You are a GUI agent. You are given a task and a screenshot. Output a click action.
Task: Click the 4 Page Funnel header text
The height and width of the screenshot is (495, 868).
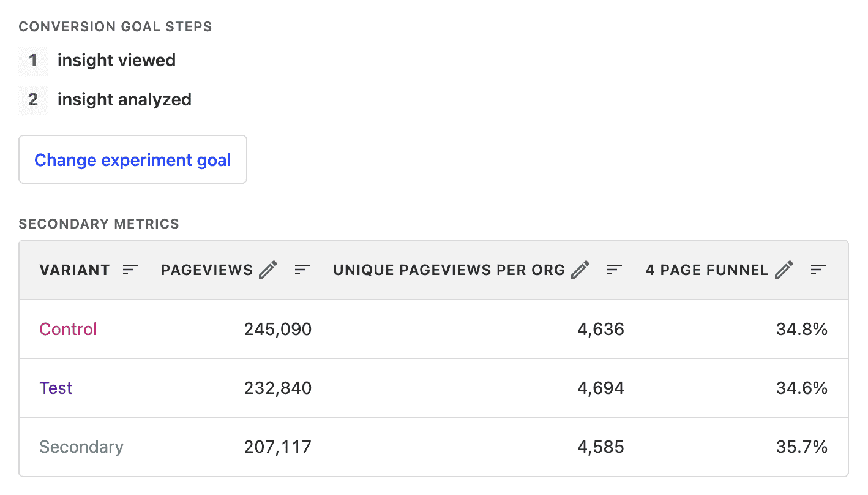pyautogui.click(x=707, y=270)
